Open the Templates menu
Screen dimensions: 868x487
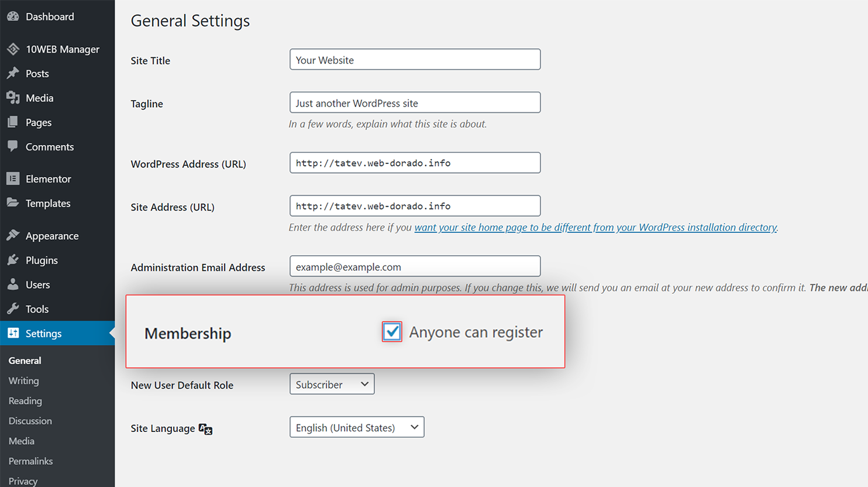(x=57, y=203)
